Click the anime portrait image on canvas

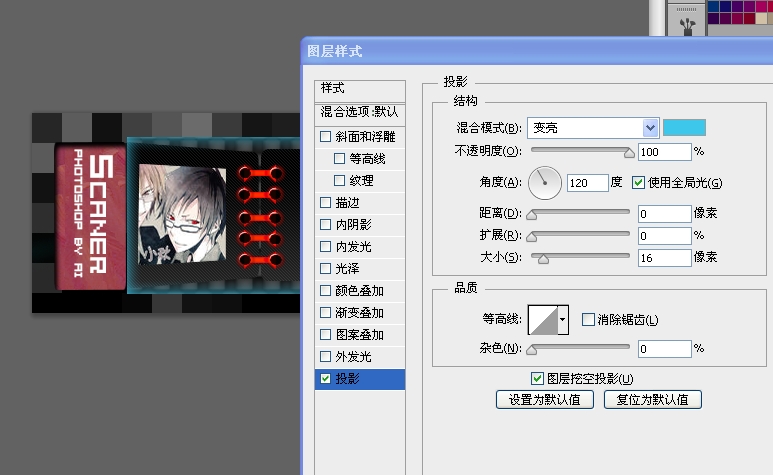182,214
